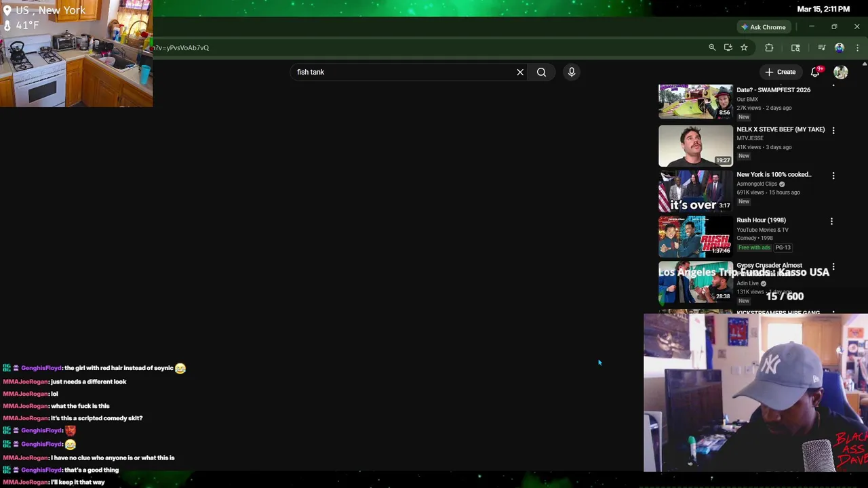Open options menu for New York is cooked video

tap(833, 176)
